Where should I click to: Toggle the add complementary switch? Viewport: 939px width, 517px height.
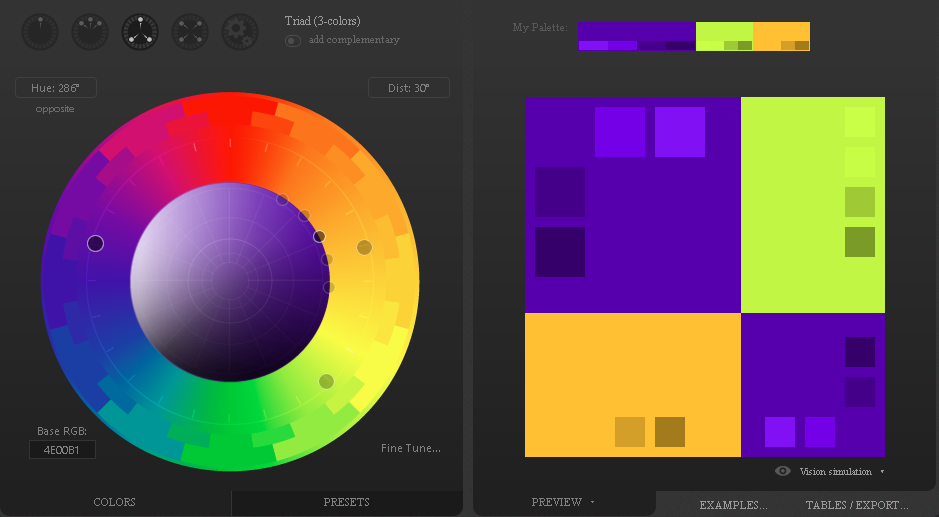tap(293, 41)
